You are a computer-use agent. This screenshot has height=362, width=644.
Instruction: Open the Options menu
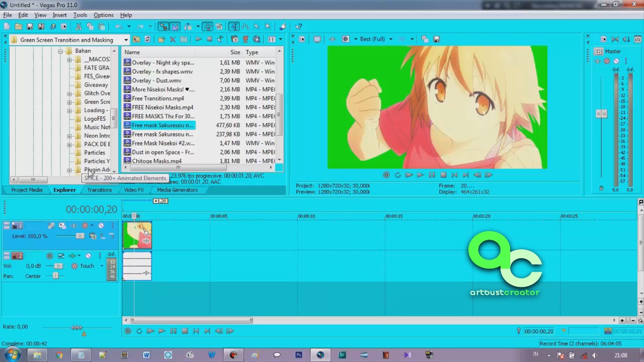tap(103, 15)
